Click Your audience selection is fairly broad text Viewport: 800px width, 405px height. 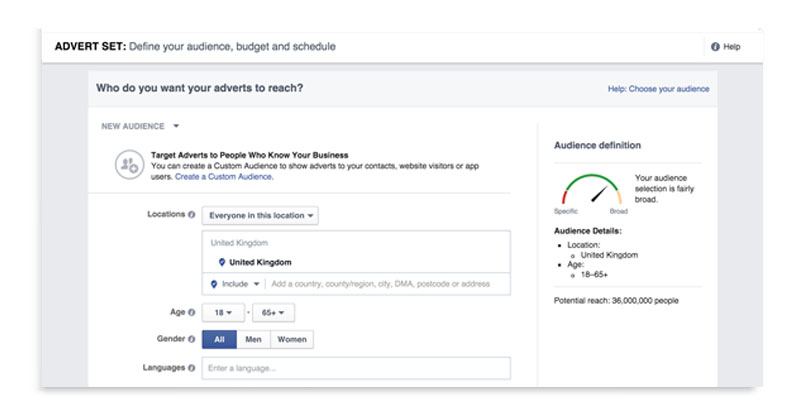tap(664, 189)
